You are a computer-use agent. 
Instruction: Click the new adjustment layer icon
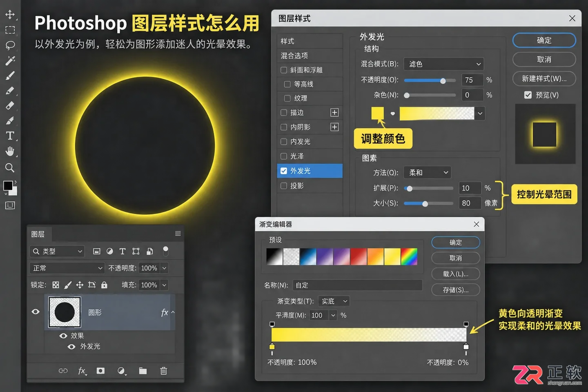pyautogui.click(x=121, y=371)
